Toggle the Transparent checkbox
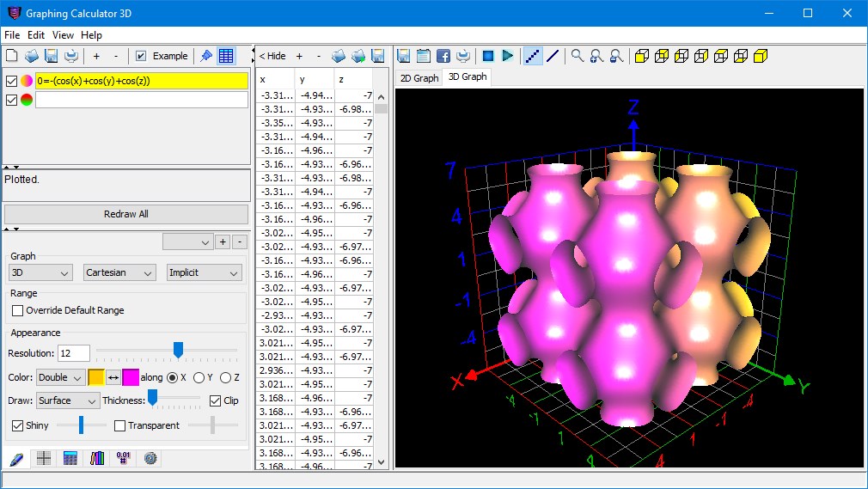Image resolution: width=868 pixels, height=489 pixels. click(x=119, y=426)
